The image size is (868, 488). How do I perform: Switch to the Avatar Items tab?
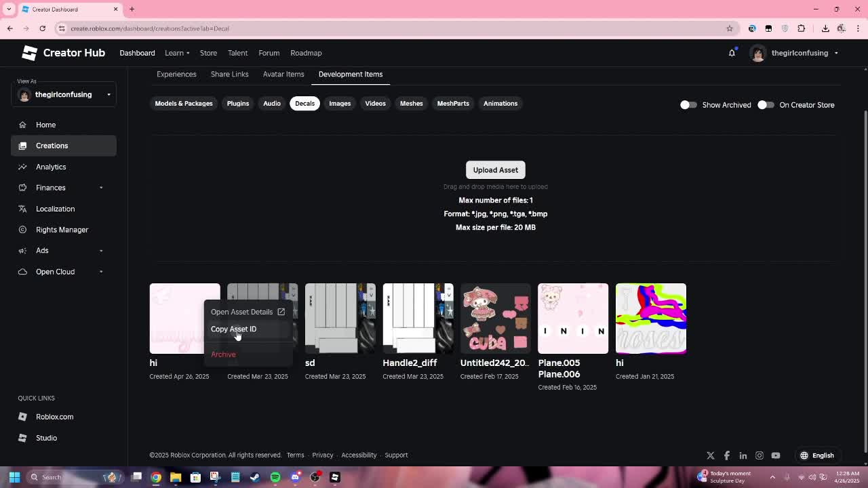click(x=283, y=75)
